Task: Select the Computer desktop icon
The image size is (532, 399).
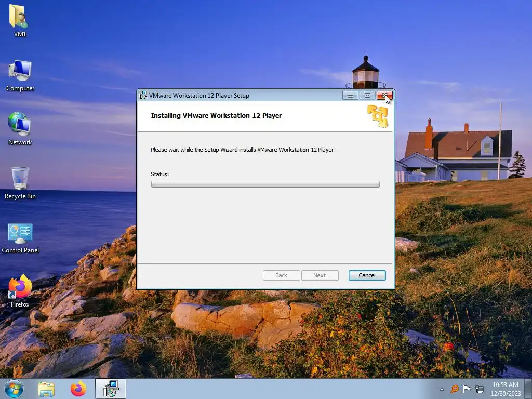Action: tap(20, 75)
